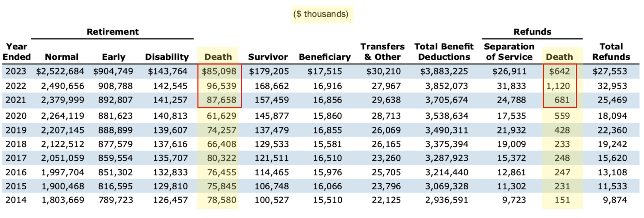
Task: Select the $26,911 Separation value
Action: (509, 71)
